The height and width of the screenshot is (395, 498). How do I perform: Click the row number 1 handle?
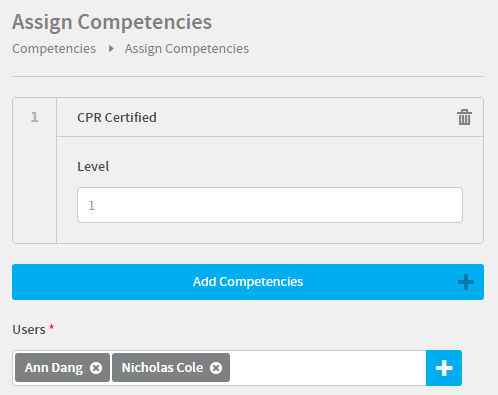click(x=34, y=117)
